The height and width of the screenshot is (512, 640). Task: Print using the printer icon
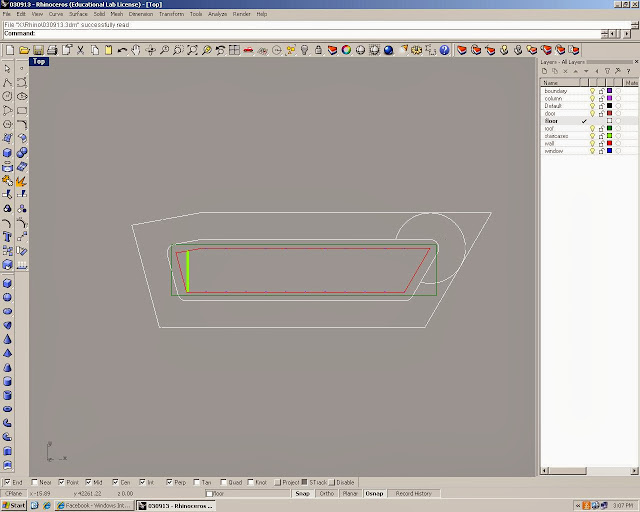coord(52,50)
